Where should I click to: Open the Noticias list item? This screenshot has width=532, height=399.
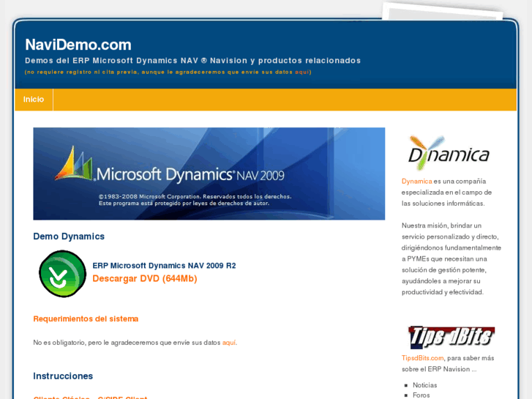point(424,385)
